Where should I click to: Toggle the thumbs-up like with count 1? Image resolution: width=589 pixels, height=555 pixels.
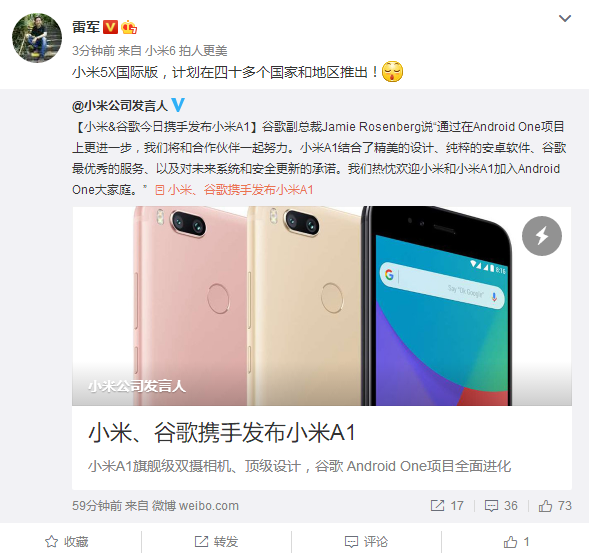coord(517,542)
